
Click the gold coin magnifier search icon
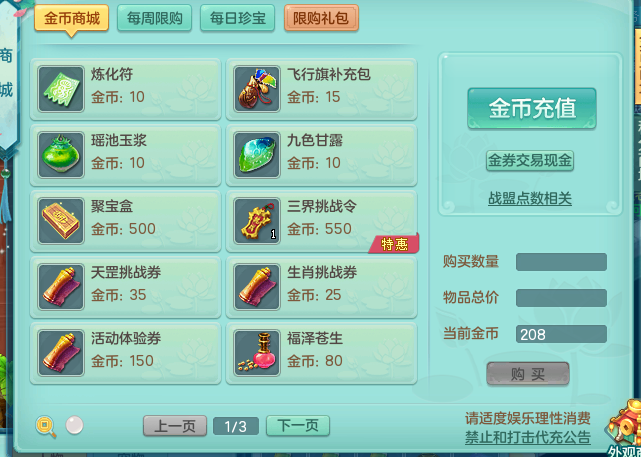pyautogui.click(x=46, y=426)
